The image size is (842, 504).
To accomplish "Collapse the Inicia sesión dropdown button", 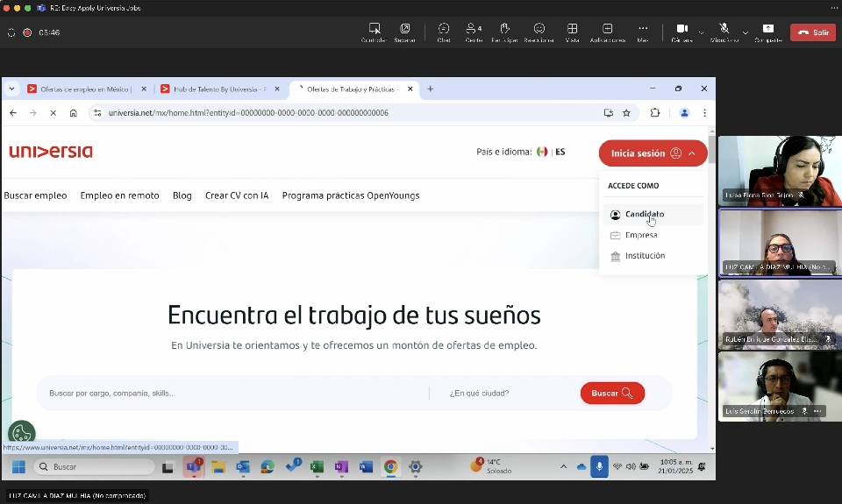I will coord(653,153).
